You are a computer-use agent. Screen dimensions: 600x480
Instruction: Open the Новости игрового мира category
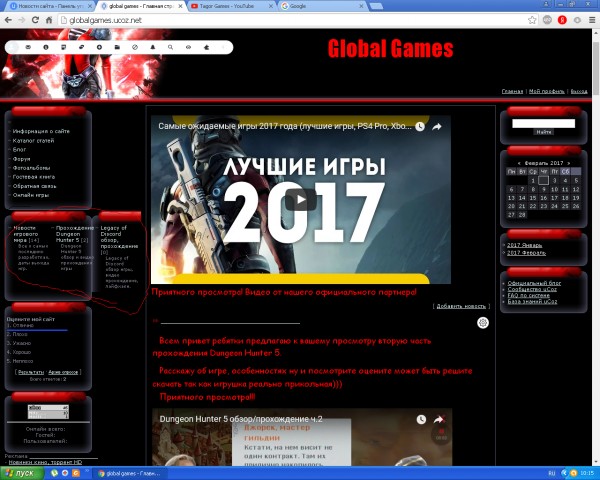click(26, 234)
